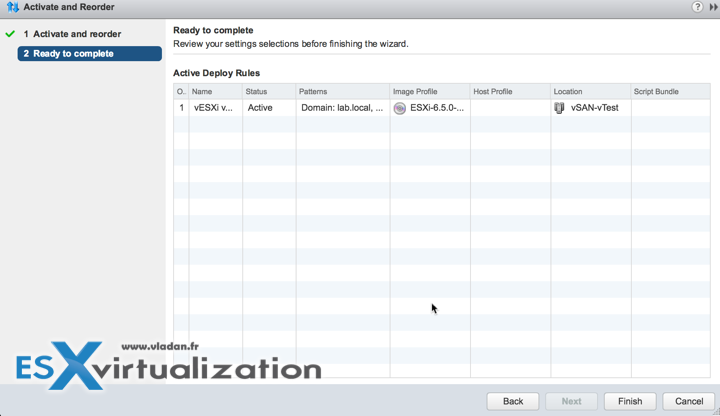The image size is (720, 416).
Task: Click the Location column header
Action: point(591,91)
